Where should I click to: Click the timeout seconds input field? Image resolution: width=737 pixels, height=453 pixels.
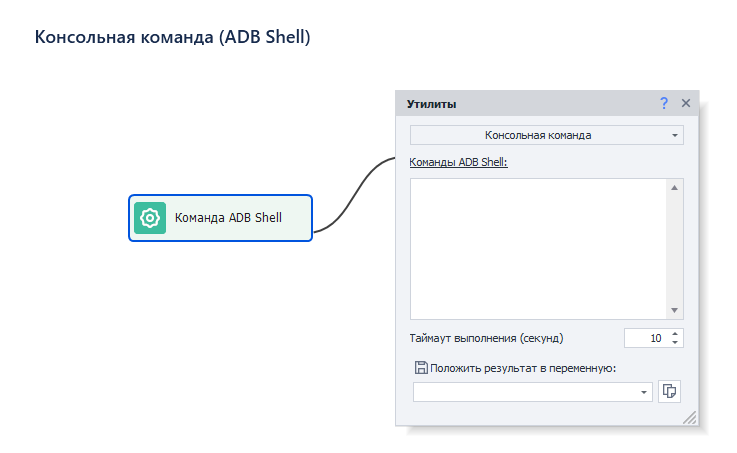644,338
